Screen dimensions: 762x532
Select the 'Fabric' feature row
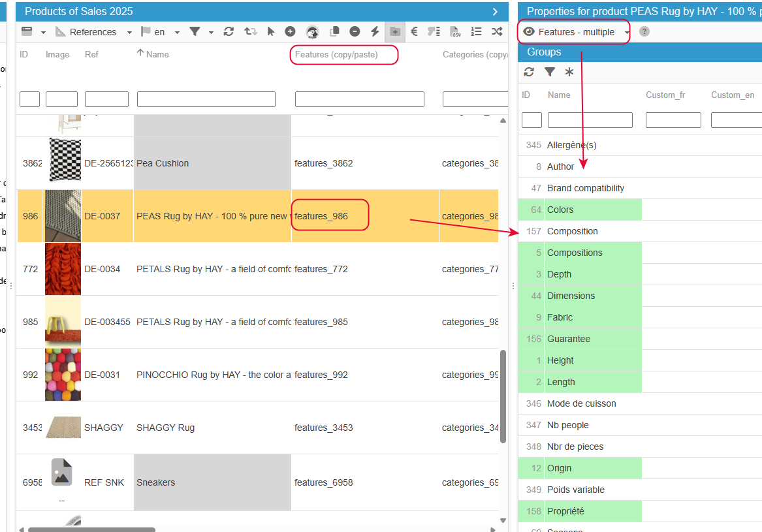pyautogui.click(x=640, y=317)
